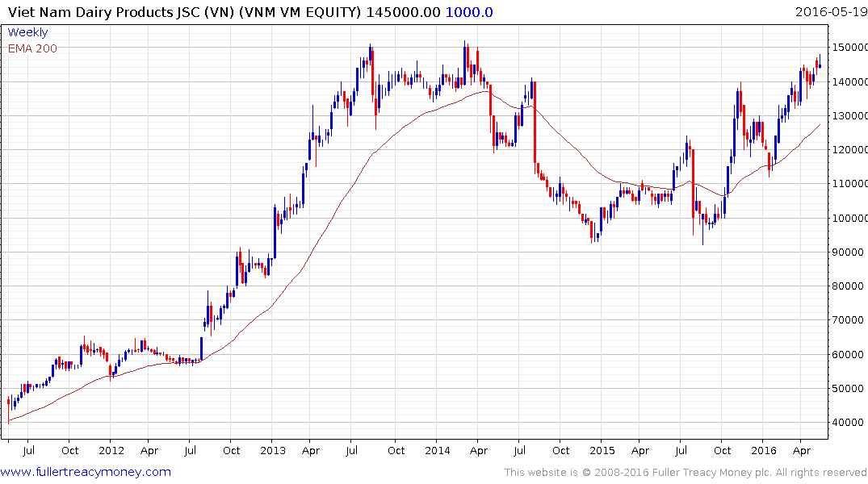Click the last price value 145000.00
The image size is (868, 484).
pos(404,12)
